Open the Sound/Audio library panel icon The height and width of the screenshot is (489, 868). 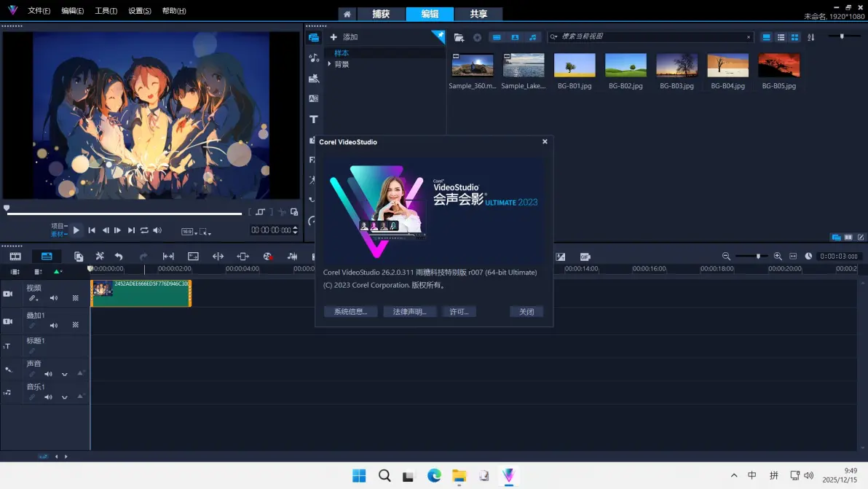point(314,58)
